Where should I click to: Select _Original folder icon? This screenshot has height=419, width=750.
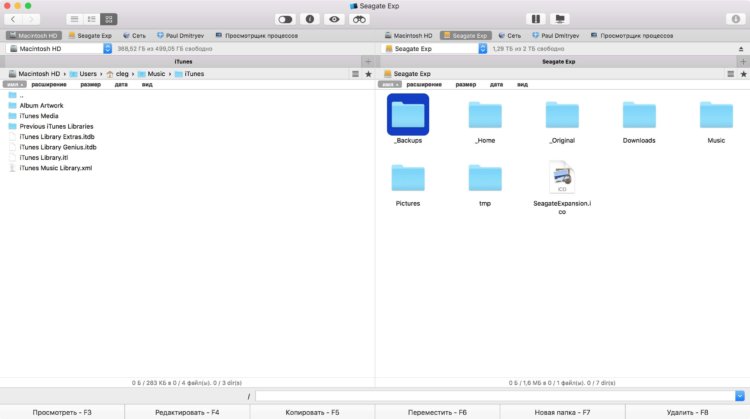[562, 115]
